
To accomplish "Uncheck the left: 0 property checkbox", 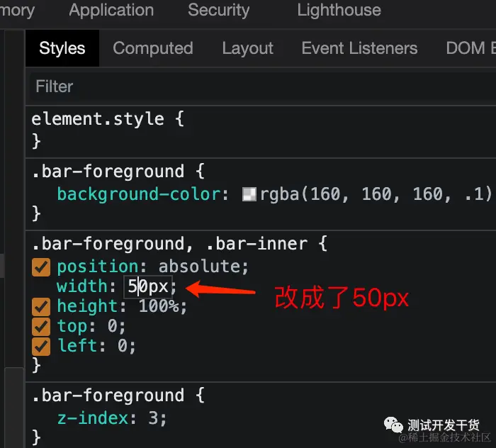I will (x=41, y=347).
